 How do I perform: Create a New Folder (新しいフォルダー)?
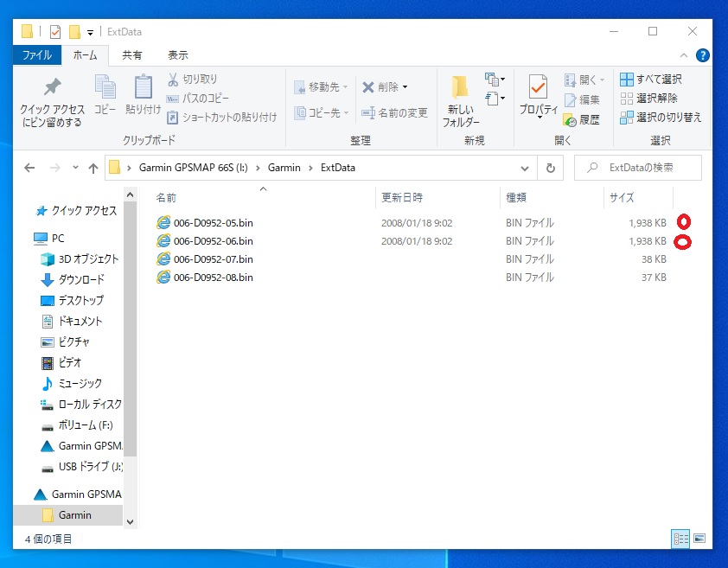click(461, 101)
